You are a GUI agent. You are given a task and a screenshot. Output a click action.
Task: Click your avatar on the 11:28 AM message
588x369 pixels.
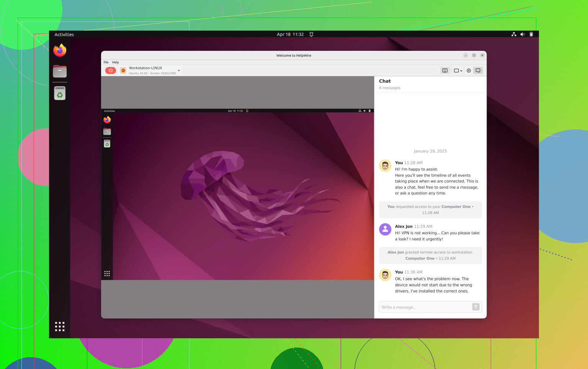click(x=385, y=166)
